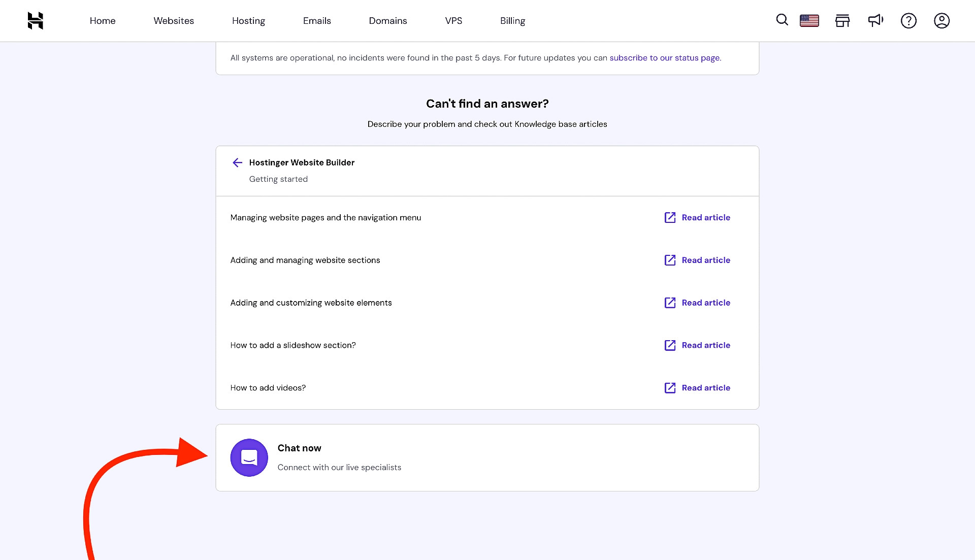
Task: Click the Websites menu tab
Action: tap(174, 21)
